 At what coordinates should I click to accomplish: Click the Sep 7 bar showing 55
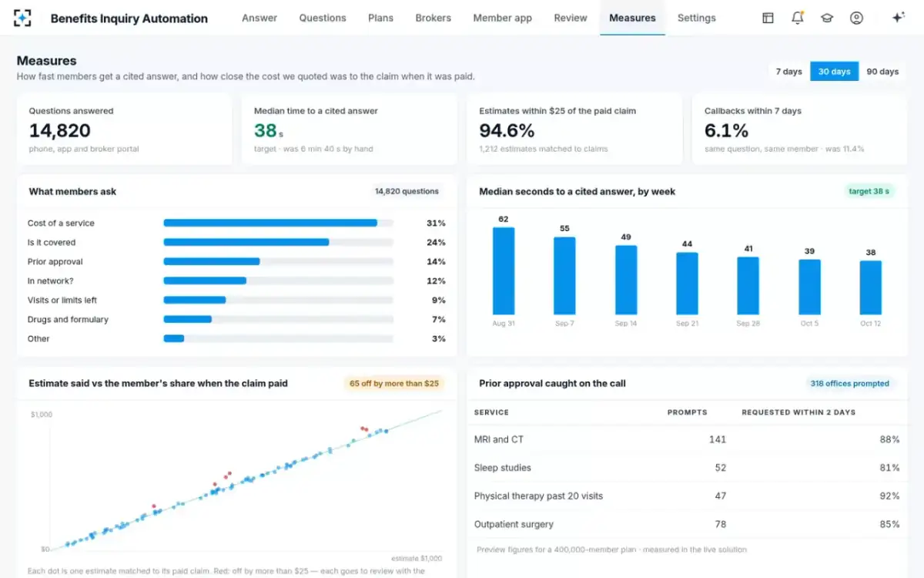(564, 275)
